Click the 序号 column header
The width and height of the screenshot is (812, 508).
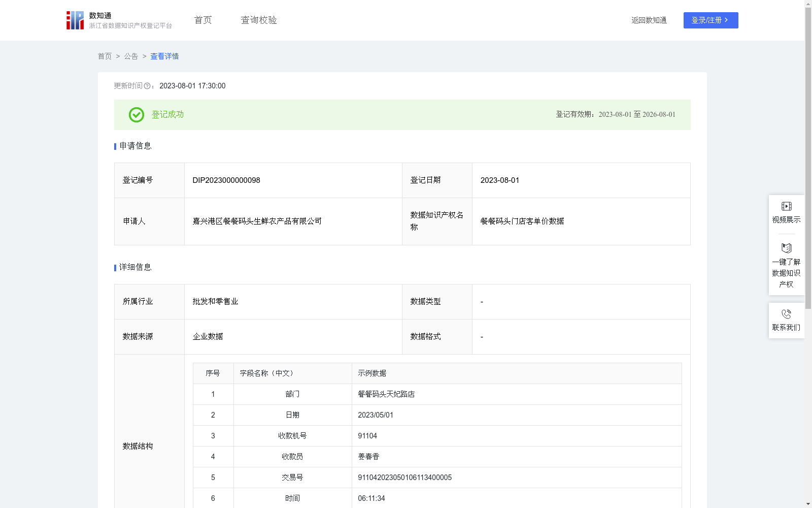213,373
